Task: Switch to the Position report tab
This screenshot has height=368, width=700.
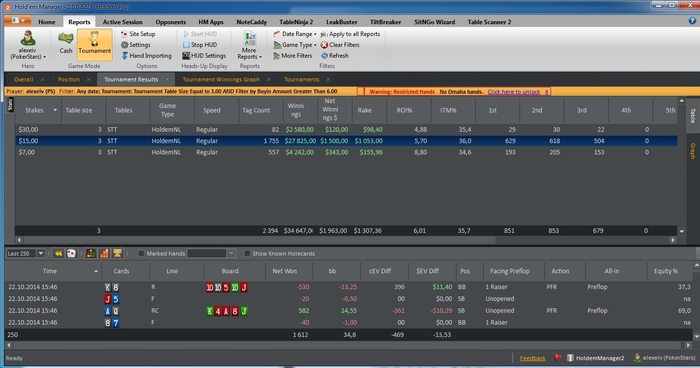Action: click(69, 79)
